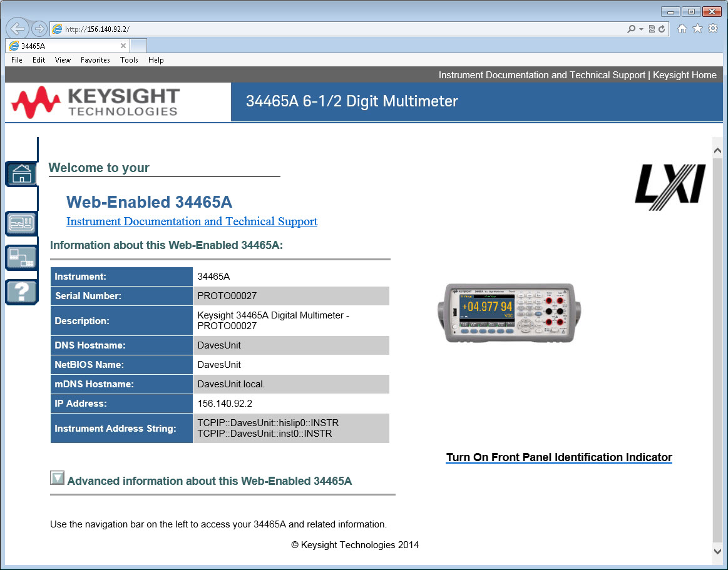
Task: Open browser Tools gear icon
Action: click(x=713, y=29)
